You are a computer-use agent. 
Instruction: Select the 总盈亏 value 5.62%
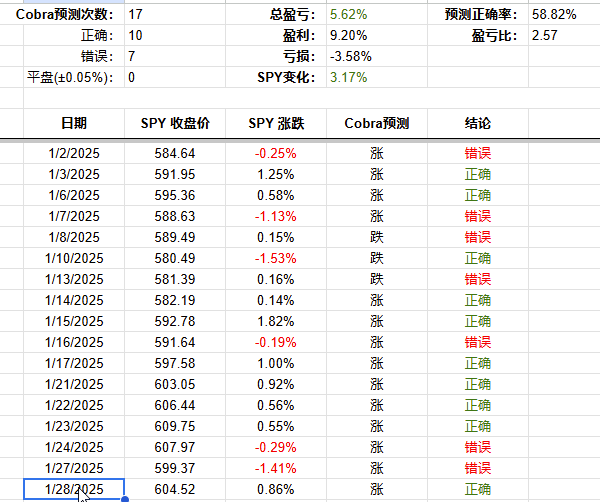coord(377,15)
